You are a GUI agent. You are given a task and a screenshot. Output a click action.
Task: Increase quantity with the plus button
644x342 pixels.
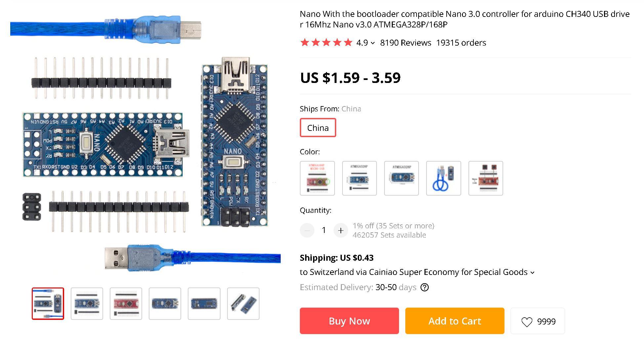[341, 230]
